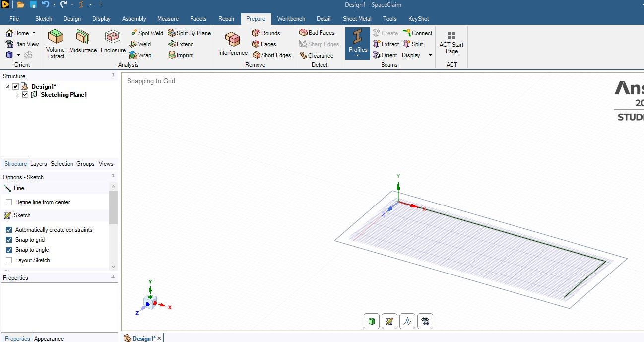The height and width of the screenshot is (342, 644).
Task: Select the Faces removal tool
Action: [x=264, y=44]
